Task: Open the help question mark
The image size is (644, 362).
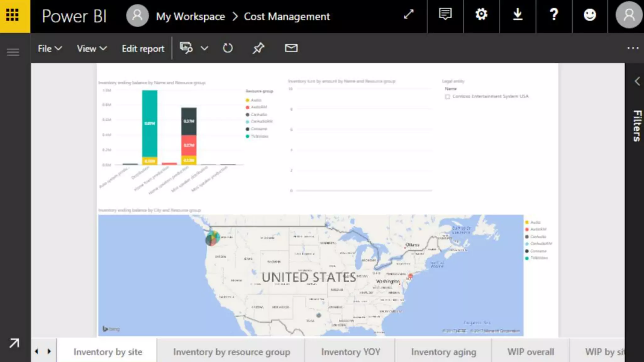Action: (554, 14)
